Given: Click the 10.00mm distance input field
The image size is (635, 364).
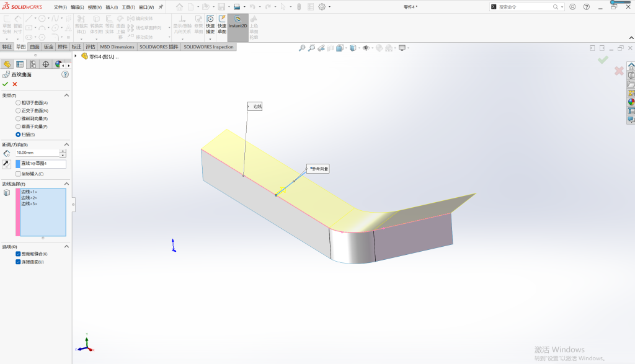Looking at the screenshot, I should tap(38, 153).
